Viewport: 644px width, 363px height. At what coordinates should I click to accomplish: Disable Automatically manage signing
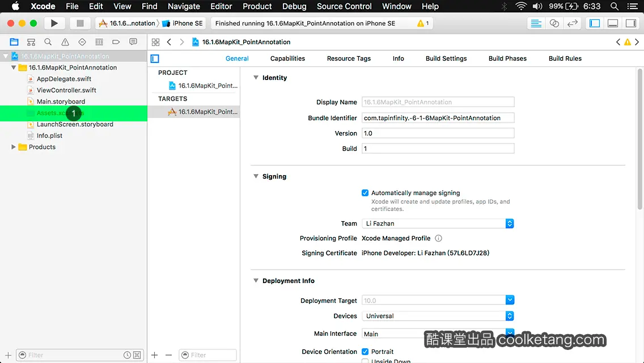pos(365,193)
